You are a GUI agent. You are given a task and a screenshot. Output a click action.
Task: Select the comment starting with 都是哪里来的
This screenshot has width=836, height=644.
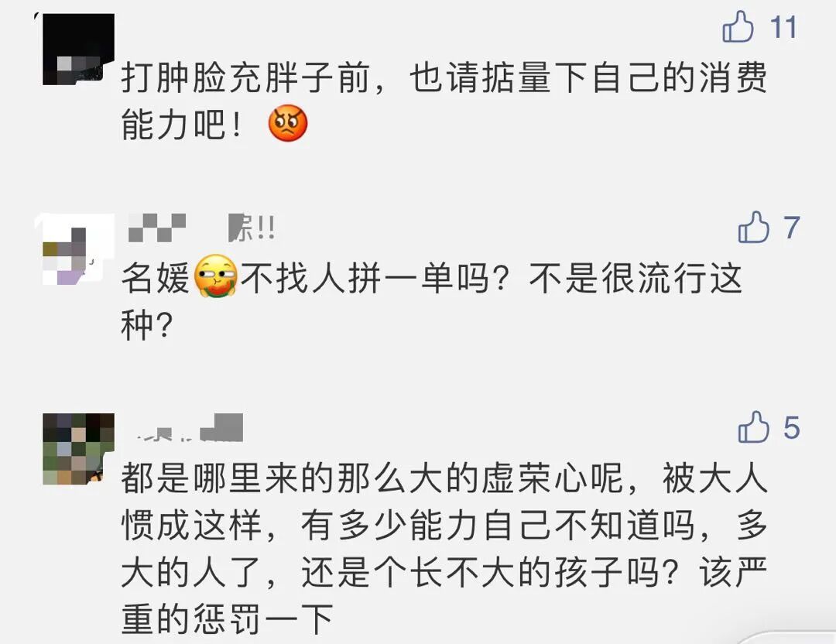[444, 549]
